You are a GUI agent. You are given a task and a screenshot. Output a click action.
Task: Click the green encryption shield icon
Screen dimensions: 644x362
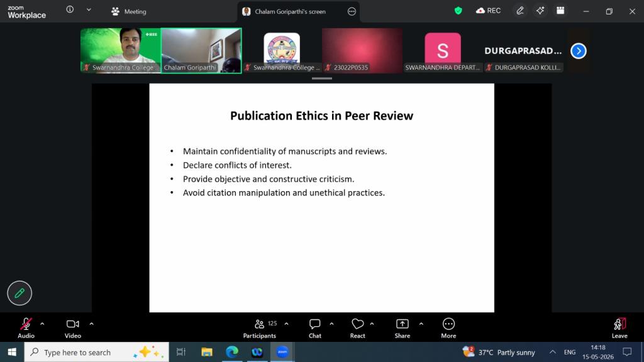point(458,11)
